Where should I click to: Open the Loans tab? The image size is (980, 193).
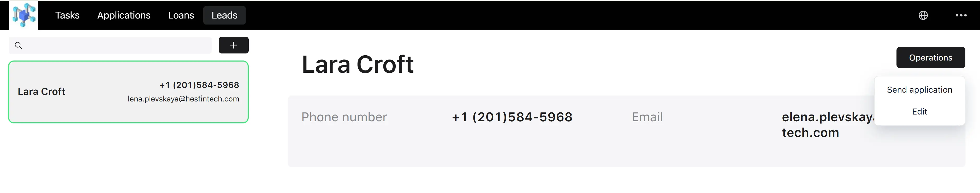coord(181,15)
